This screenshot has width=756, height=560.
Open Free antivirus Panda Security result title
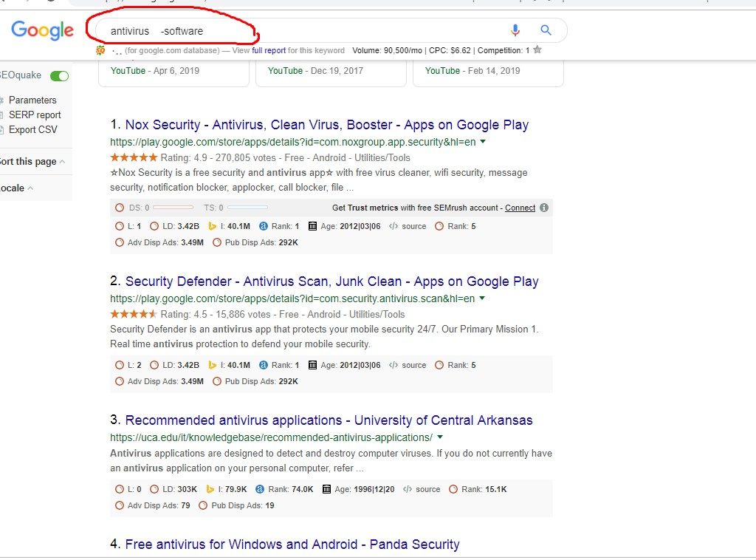[292, 544]
